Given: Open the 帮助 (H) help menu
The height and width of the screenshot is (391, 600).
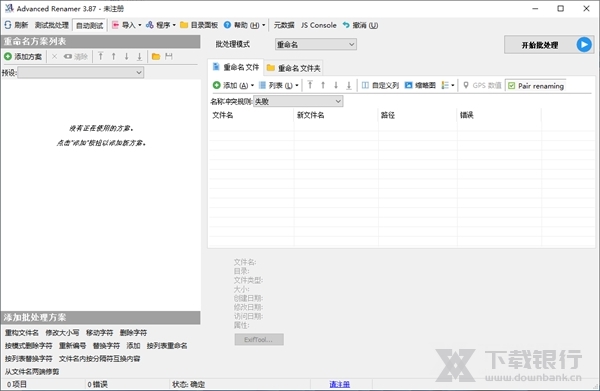Looking at the screenshot, I should pos(245,25).
